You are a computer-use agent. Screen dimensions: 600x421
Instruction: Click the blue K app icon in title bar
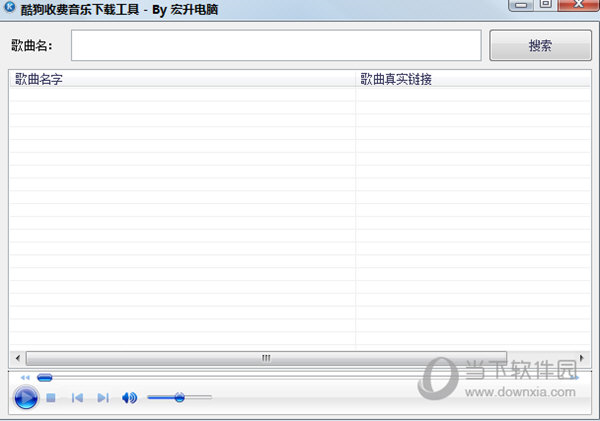click(x=10, y=7)
